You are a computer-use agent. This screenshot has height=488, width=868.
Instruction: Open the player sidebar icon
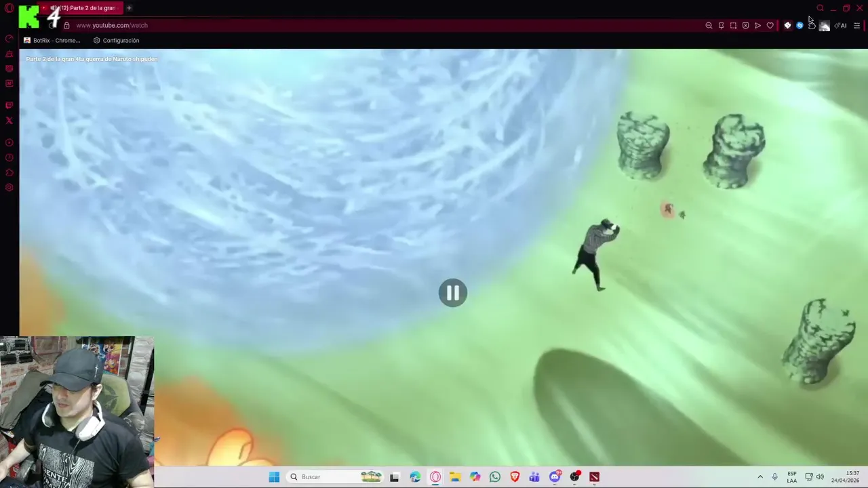[x=9, y=142]
